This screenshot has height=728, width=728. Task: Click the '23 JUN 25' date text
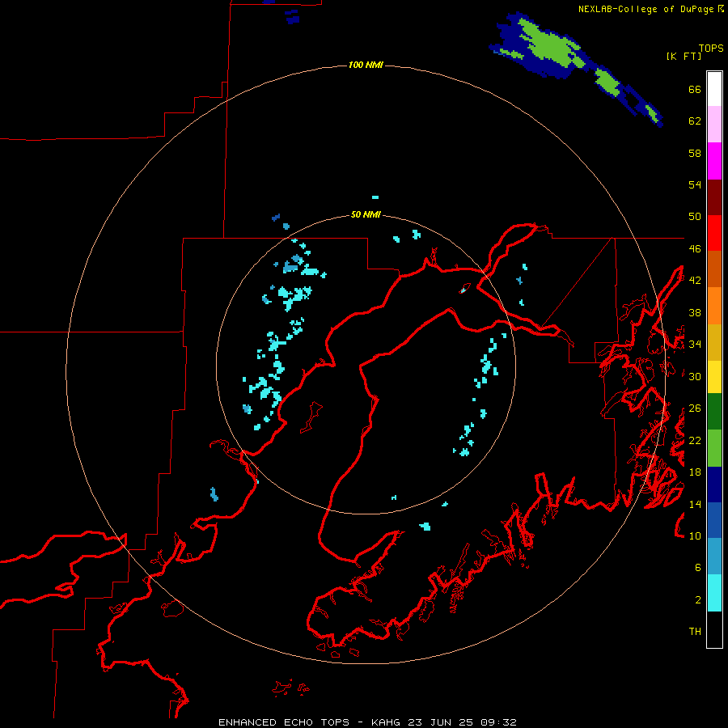pyautogui.click(x=440, y=722)
